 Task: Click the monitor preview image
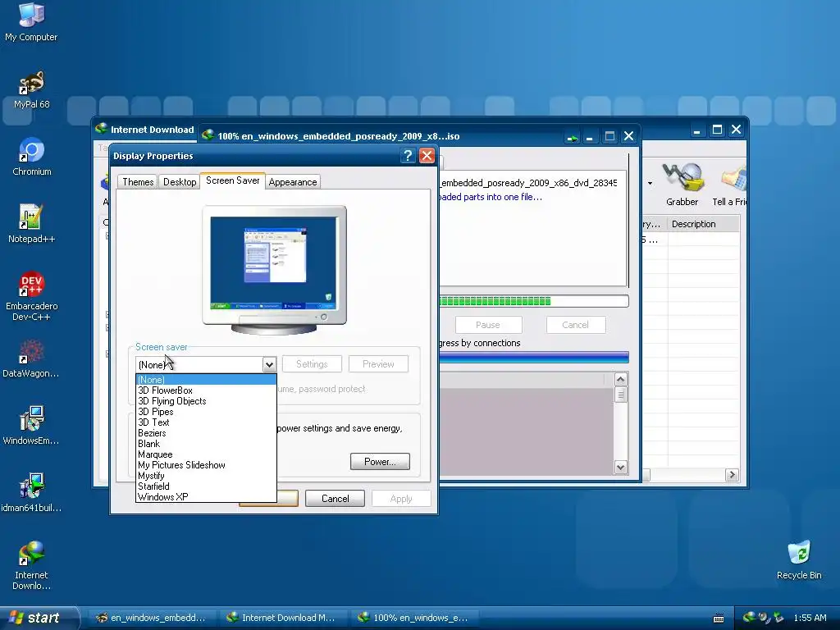[274, 269]
